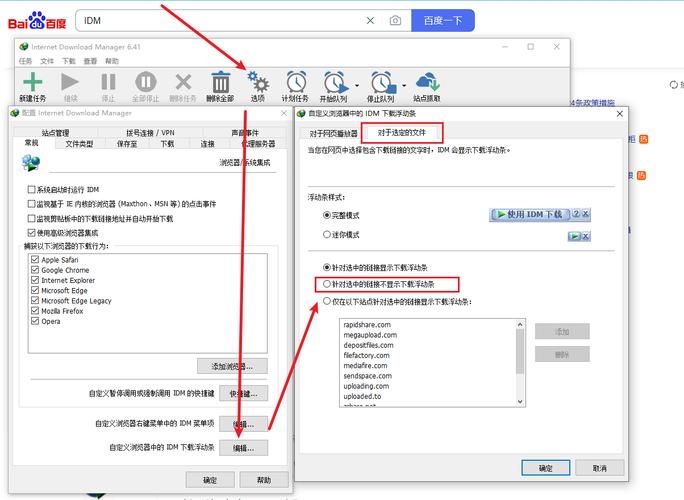Image resolution: width=684 pixels, height=500 pixels.
Task: Click 添加浏览器... button
Action: click(x=232, y=366)
